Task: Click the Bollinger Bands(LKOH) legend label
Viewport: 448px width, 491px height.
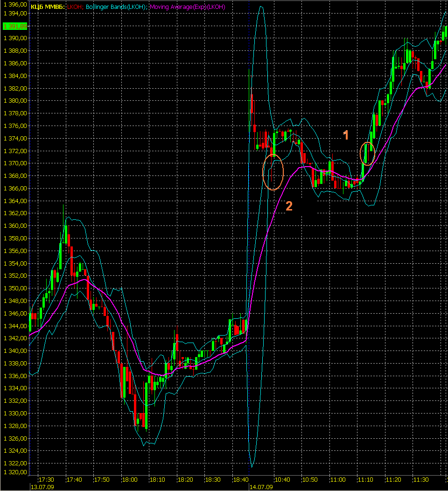Action: click(x=116, y=7)
